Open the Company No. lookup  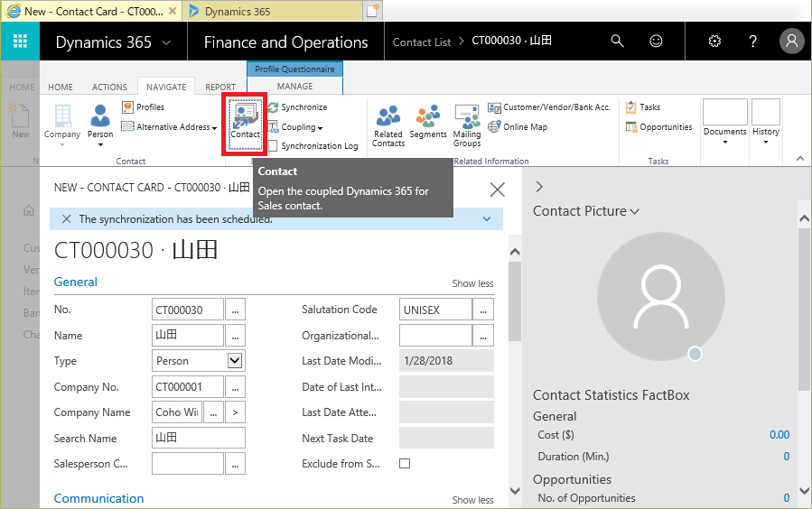tap(235, 386)
